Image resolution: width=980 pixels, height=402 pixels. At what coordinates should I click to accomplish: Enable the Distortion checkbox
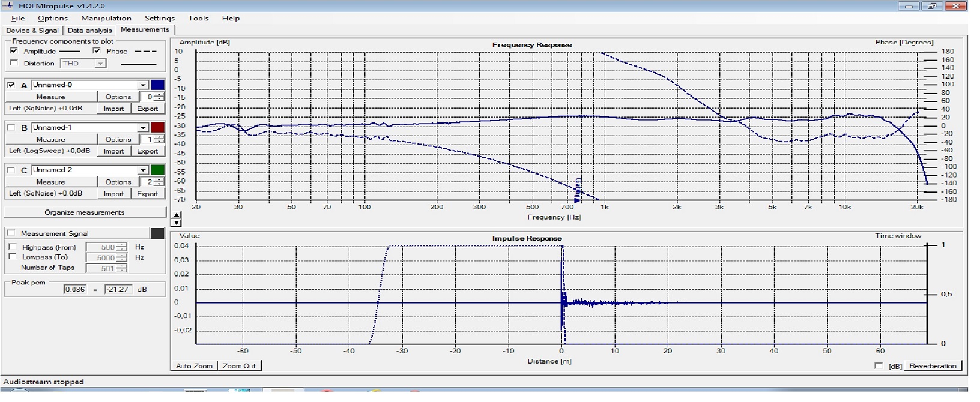tap(14, 63)
